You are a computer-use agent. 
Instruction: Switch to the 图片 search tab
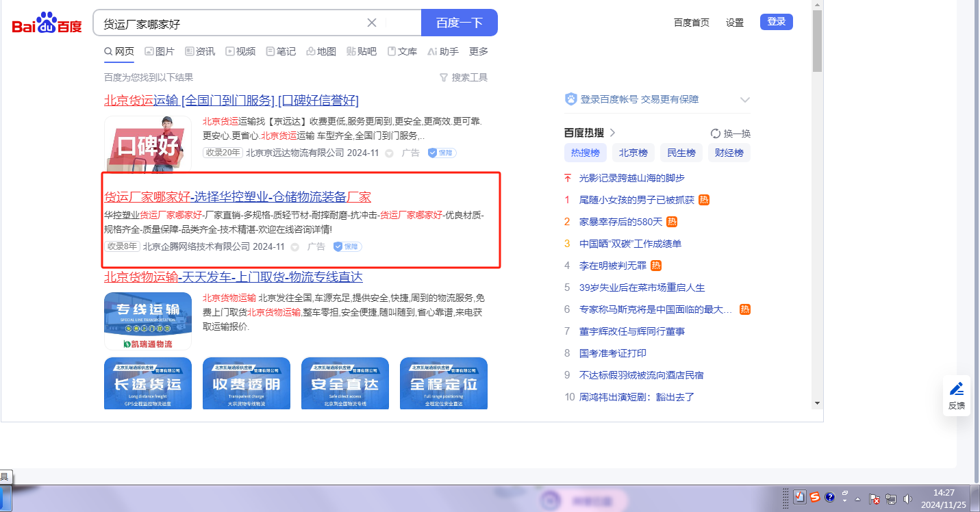(160, 51)
